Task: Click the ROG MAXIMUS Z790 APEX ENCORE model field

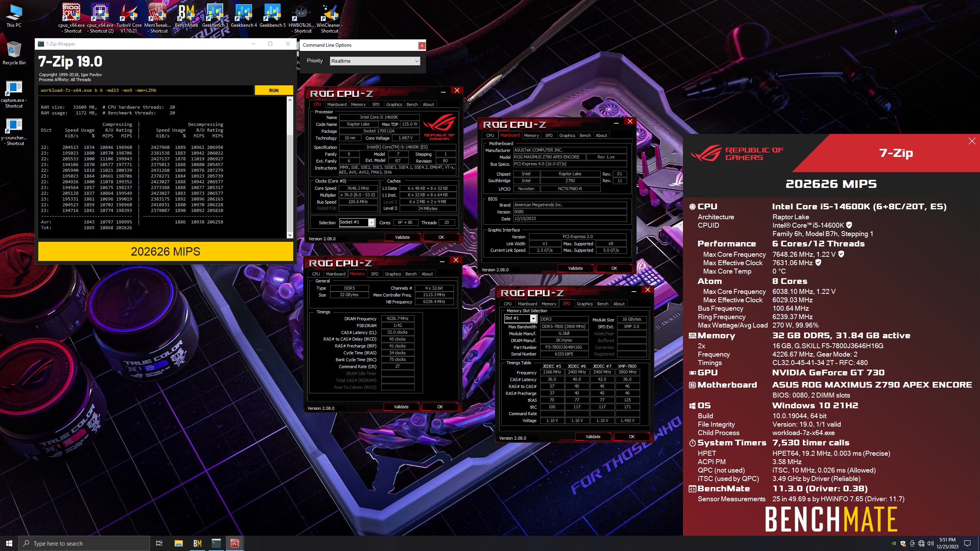Action: click(x=549, y=157)
